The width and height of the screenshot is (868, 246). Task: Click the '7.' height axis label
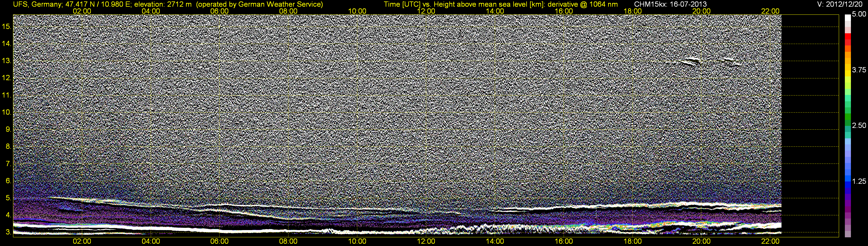tap(8, 164)
